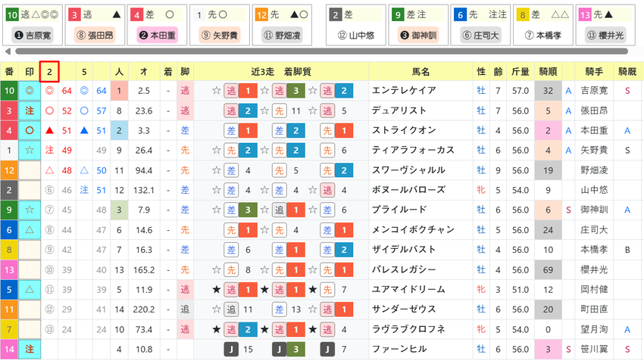Toggle the ○ mark cell for ストライクオン

point(30,130)
